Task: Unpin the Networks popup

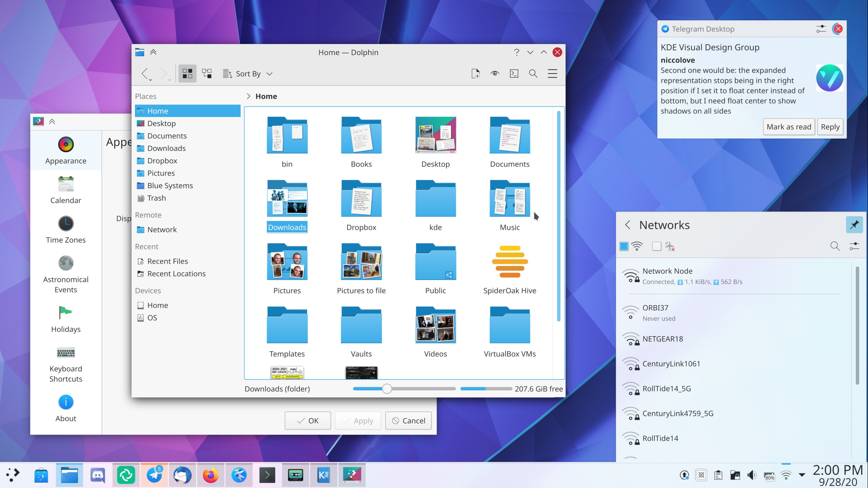Action: [854, 224]
